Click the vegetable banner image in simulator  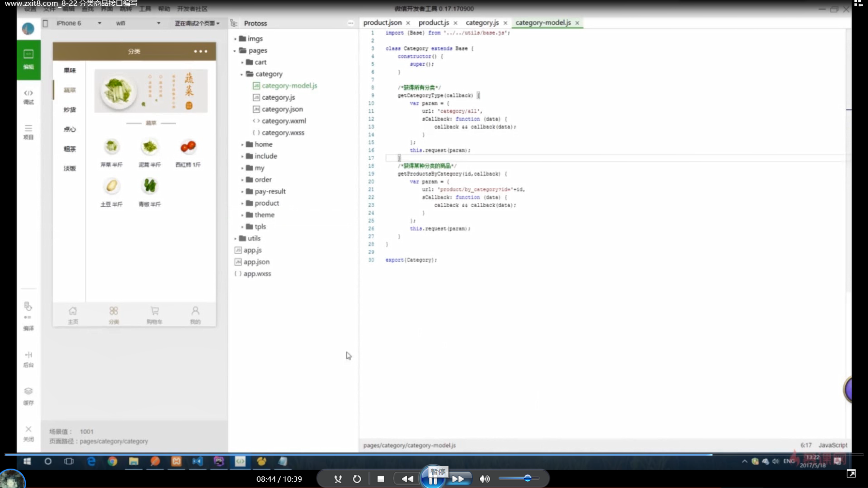[x=151, y=91]
